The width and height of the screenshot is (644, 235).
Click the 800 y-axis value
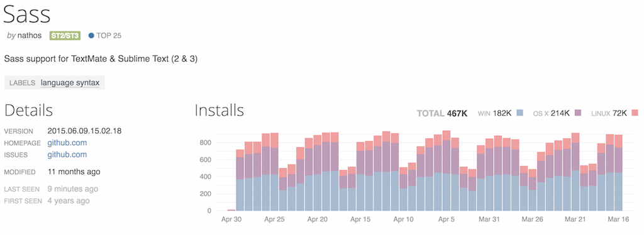206,143
